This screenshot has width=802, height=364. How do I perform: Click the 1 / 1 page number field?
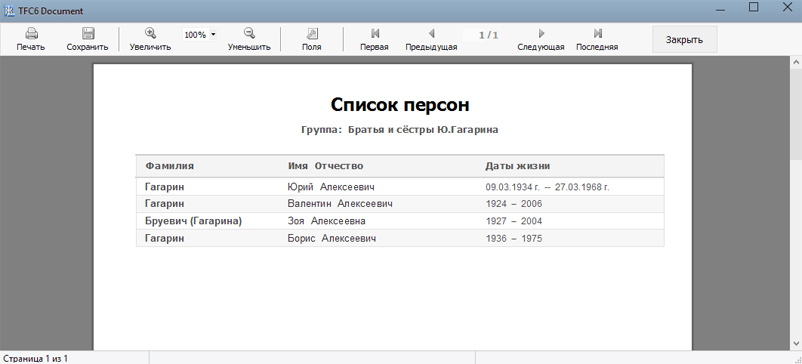(x=488, y=35)
